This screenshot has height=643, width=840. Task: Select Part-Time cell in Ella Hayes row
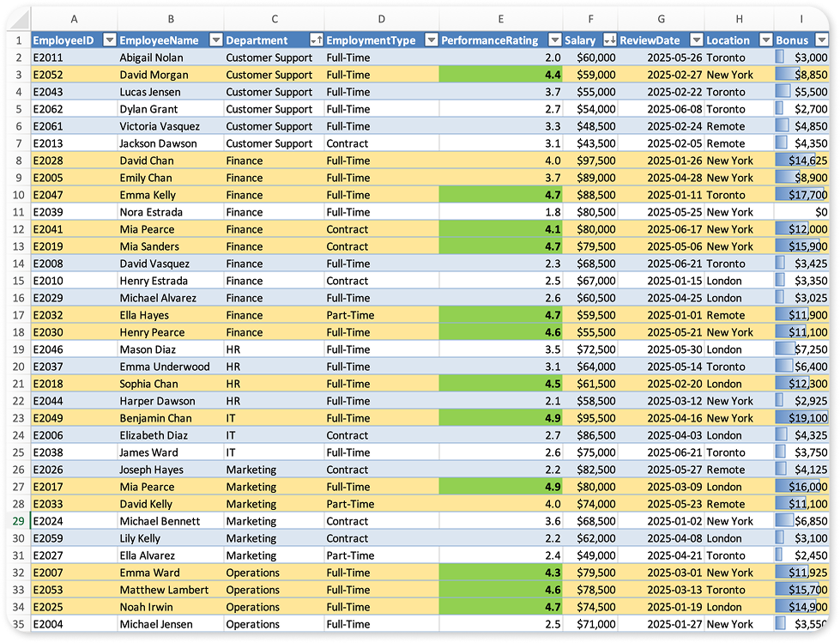click(x=382, y=315)
